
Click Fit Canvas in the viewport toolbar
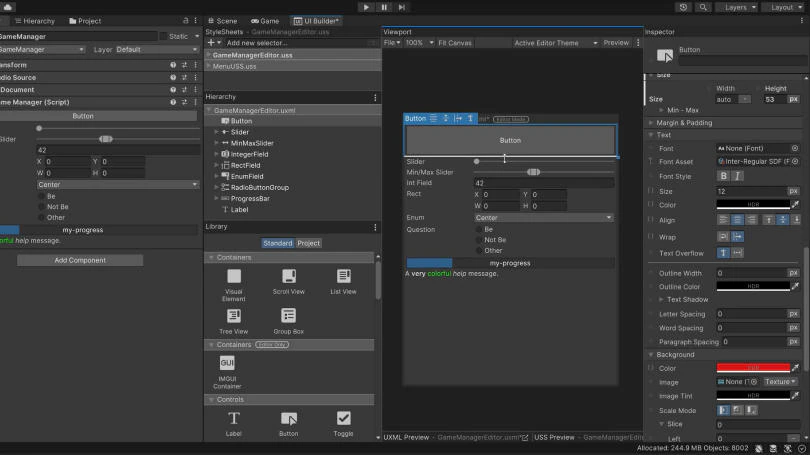coord(455,43)
